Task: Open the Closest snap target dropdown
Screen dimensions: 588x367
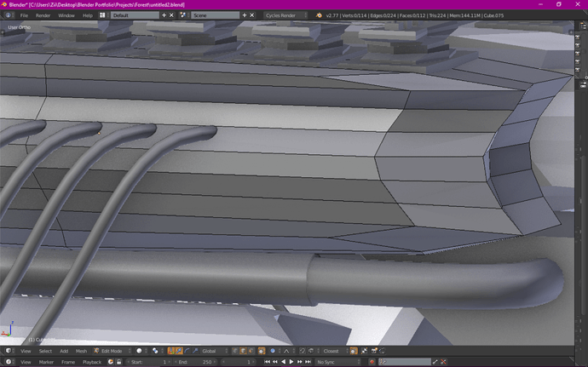Action: tap(332, 351)
